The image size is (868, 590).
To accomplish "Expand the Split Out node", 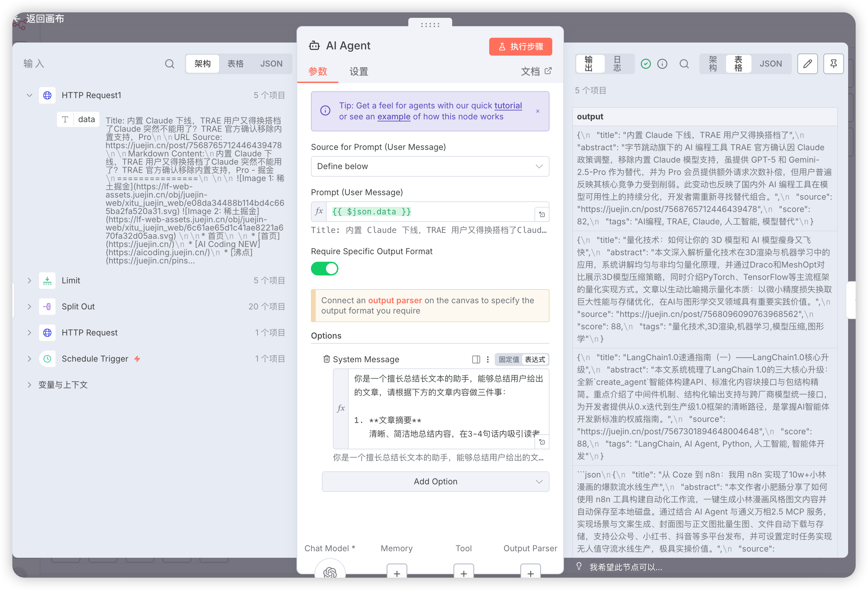I will [x=29, y=307].
